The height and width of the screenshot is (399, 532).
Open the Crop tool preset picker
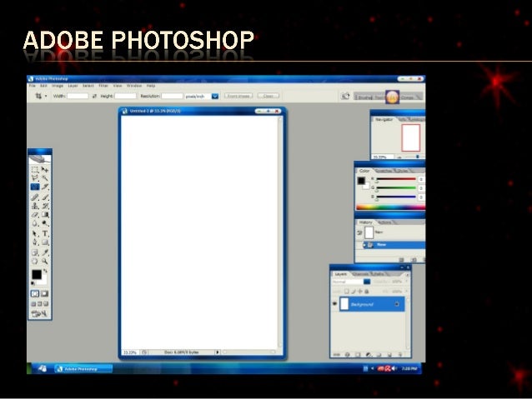(46, 97)
